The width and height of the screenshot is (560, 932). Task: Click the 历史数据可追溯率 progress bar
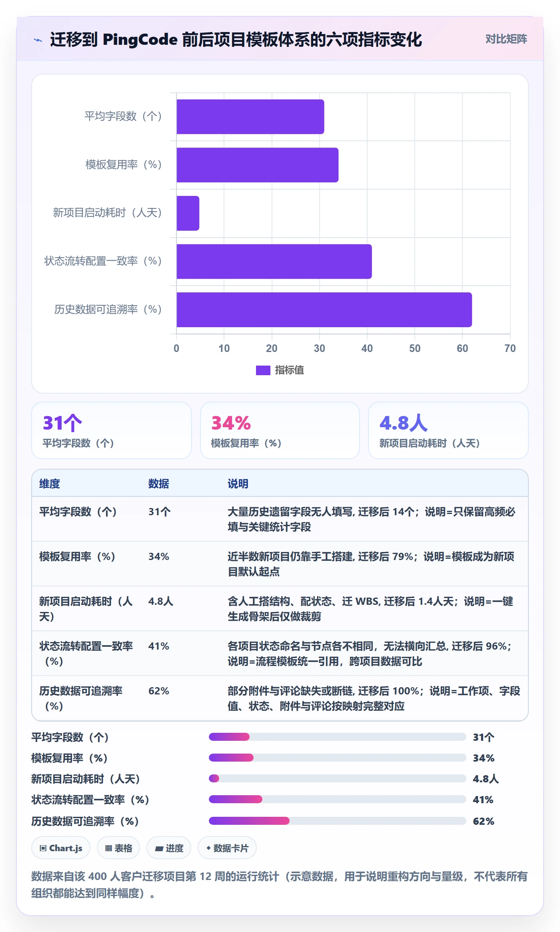coord(337,821)
